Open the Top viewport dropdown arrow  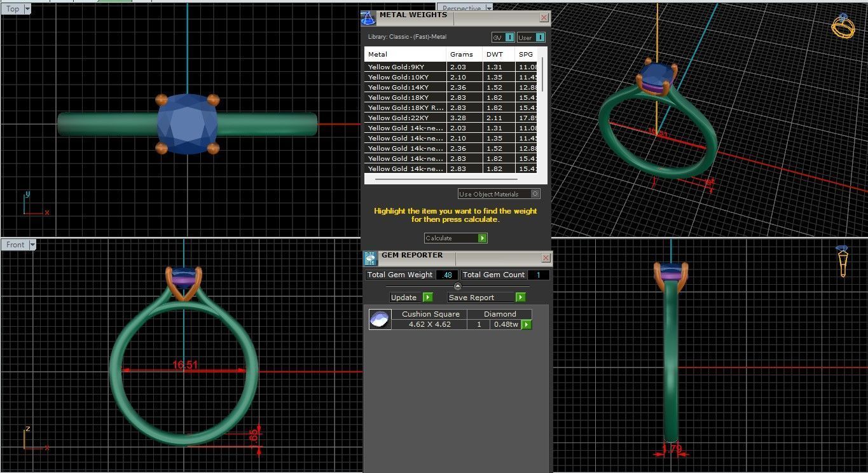point(27,9)
